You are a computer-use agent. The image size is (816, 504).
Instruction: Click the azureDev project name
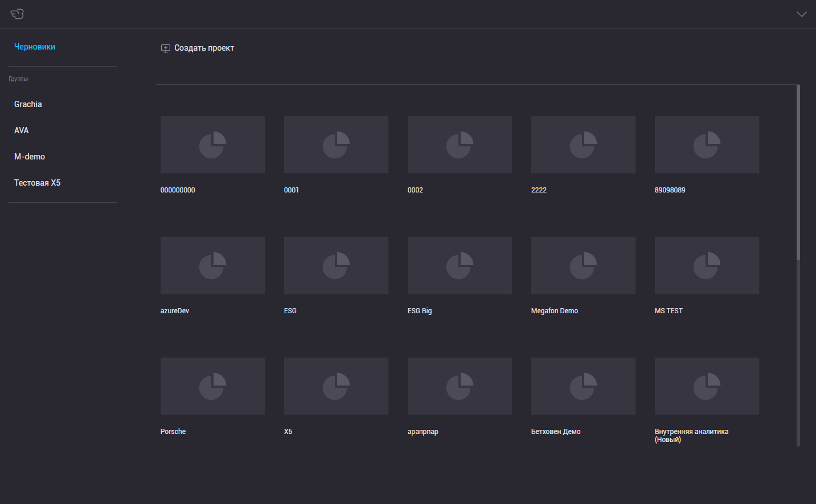[175, 311]
